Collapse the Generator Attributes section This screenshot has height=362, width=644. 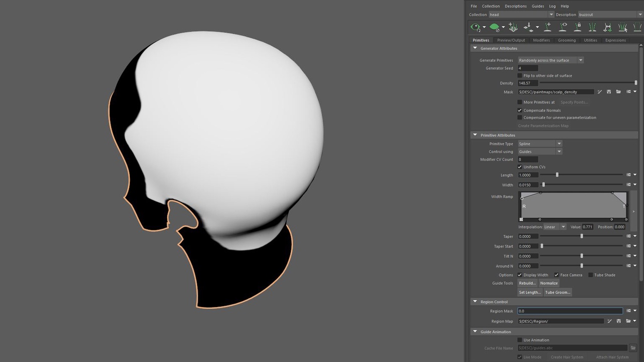click(475, 48)
